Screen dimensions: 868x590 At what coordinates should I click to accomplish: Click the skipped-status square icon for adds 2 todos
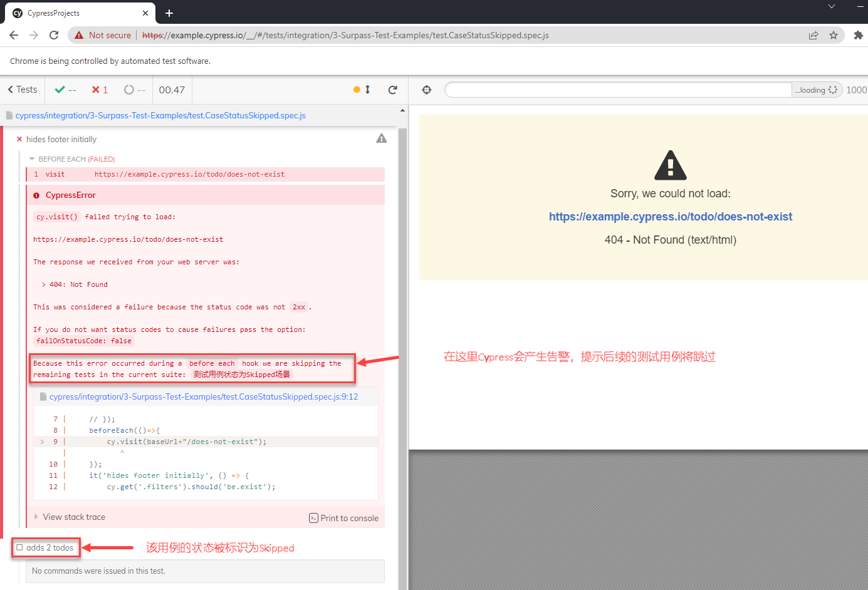pyautogui.click(x=19, y=547)
